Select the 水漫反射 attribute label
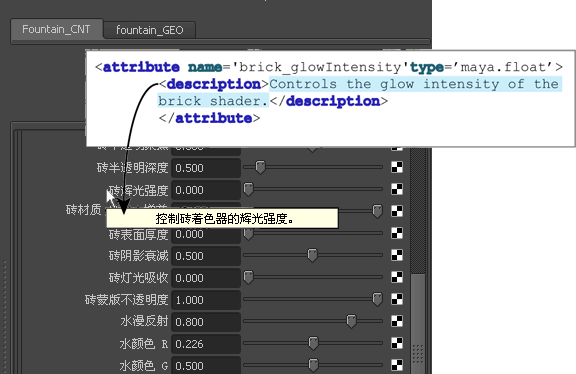The height and width of the screenshot is (374, 576). click(x=144, y=321)
